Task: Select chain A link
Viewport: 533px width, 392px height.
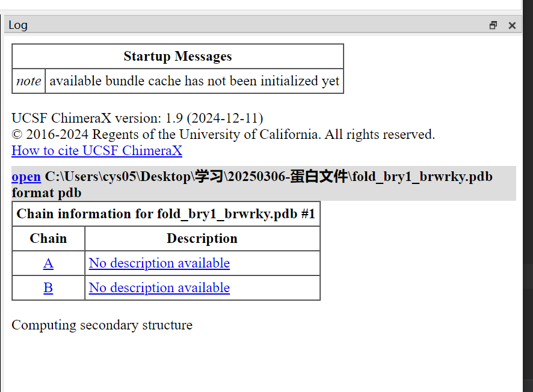Action: pyautogui.click(x=48, y=263)
